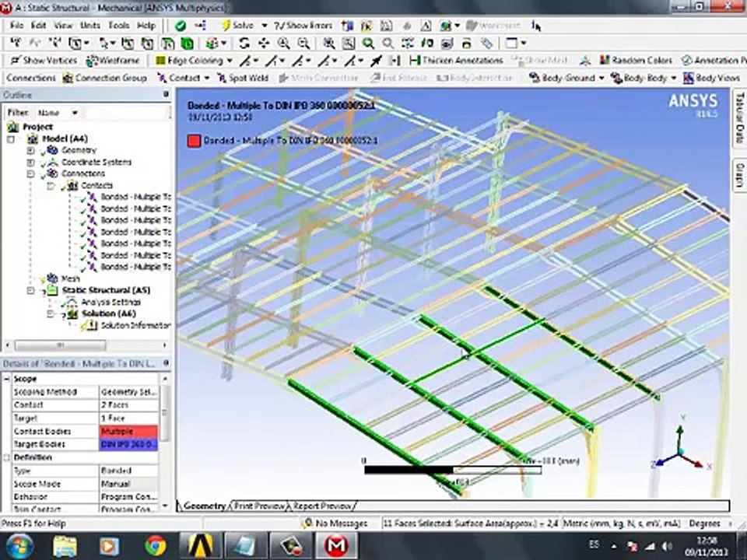Collapse the Definition section in Details
The height and width of the screenshot is (560, 747).
point(7,457)
